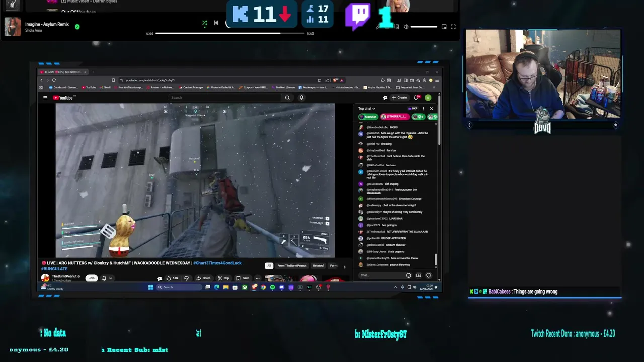Mute the Spotify speaker icon
Viewport: 644px width, 362px height.
pyautogui.click(x=406, y=27)
